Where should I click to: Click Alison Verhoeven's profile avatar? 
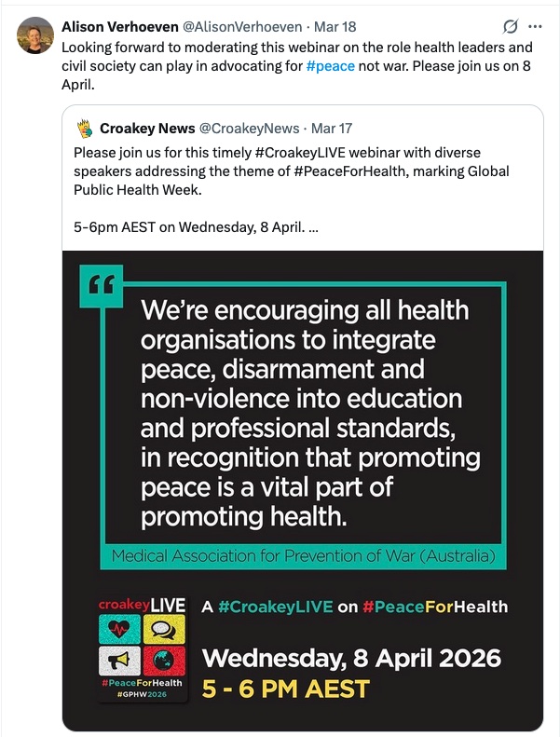(x=35, y=34)
